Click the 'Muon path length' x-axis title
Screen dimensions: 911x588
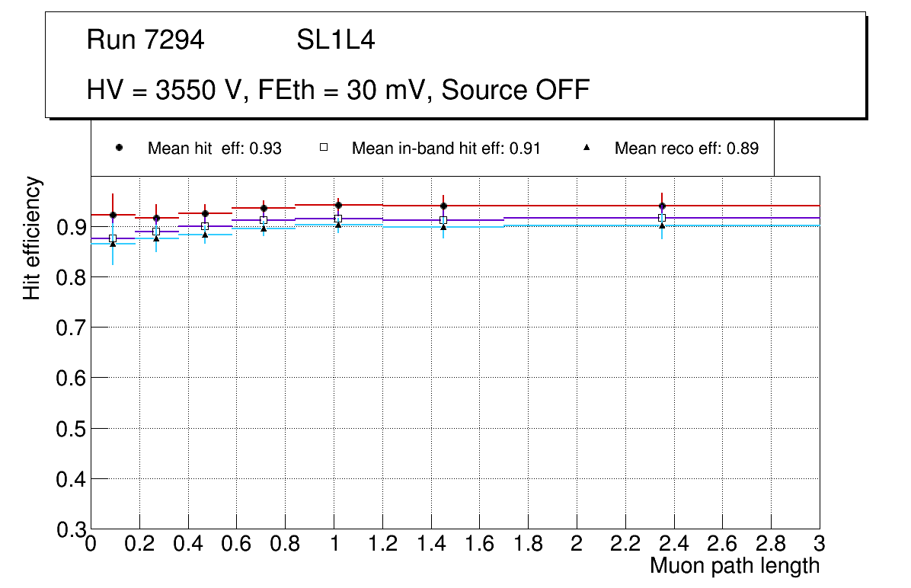[x=734, y=566]
